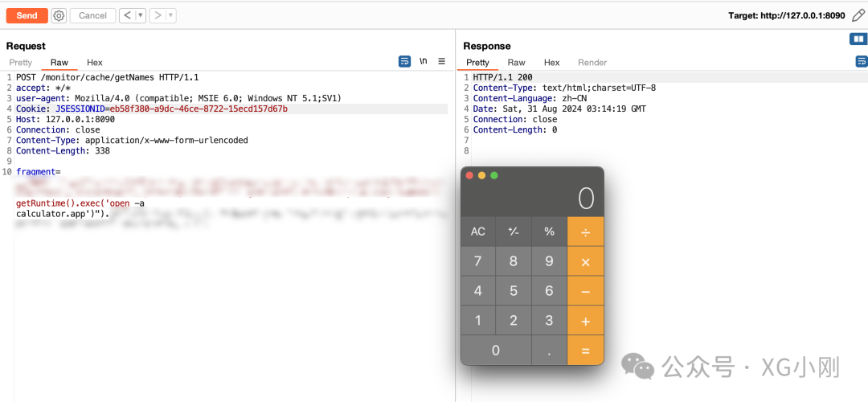
Task: Click the HTTP/1.1 200 status line
Action: pos(502,77)
